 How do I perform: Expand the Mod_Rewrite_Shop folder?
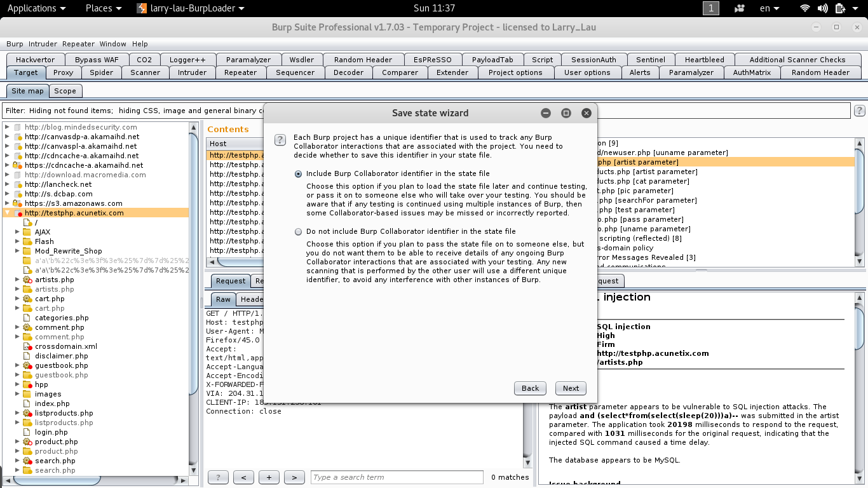(18, 251)
